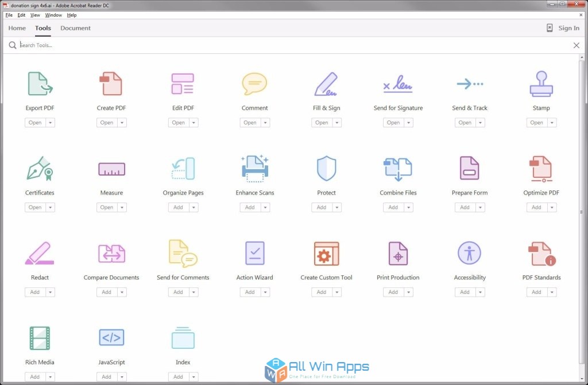Select the Enhance Scans scanner icon
The height and width of the screenshot is (385, 588).
[x=254, y=169]
